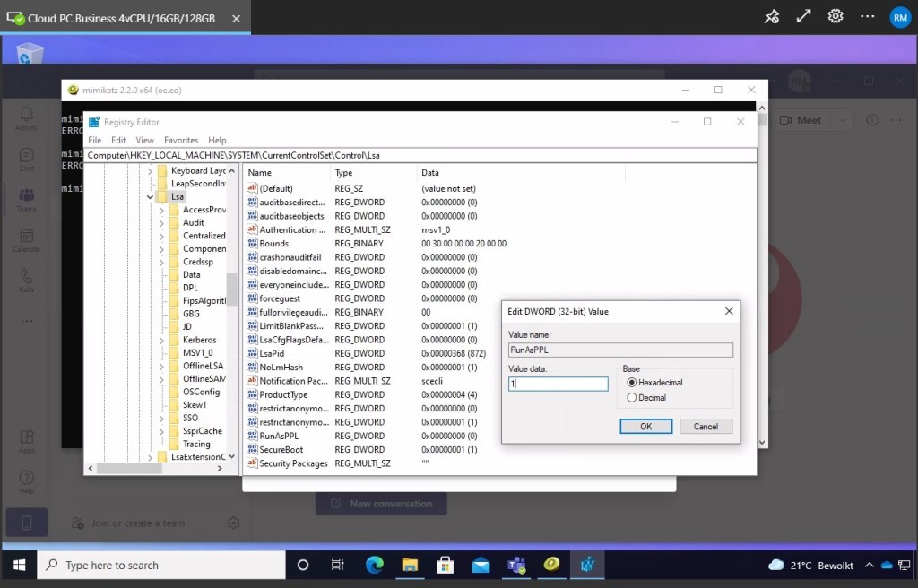Click tree pane horizontal scrollbar right arrow

point(220,469)
